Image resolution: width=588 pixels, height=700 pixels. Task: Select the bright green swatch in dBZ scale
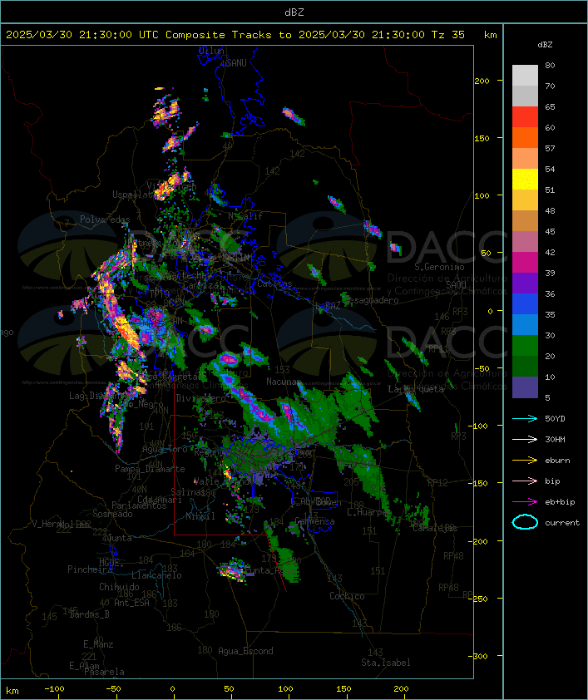point(525,345)
